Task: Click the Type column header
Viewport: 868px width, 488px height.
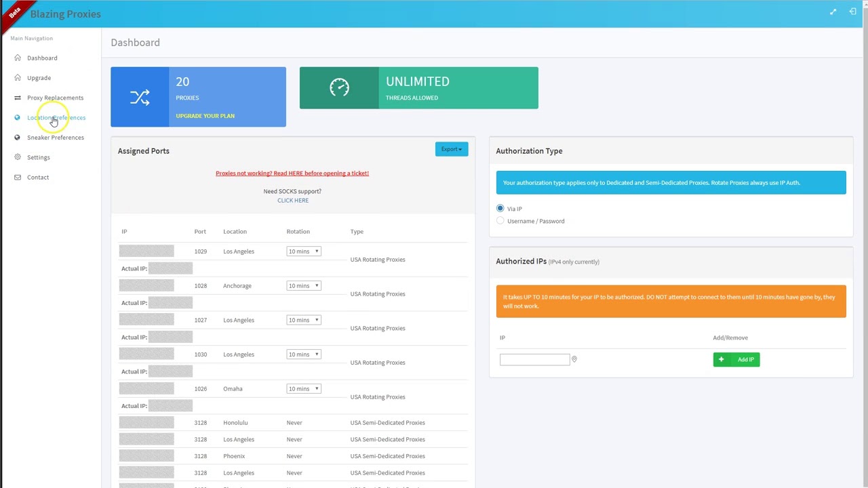Action: [x=357, y=231]
